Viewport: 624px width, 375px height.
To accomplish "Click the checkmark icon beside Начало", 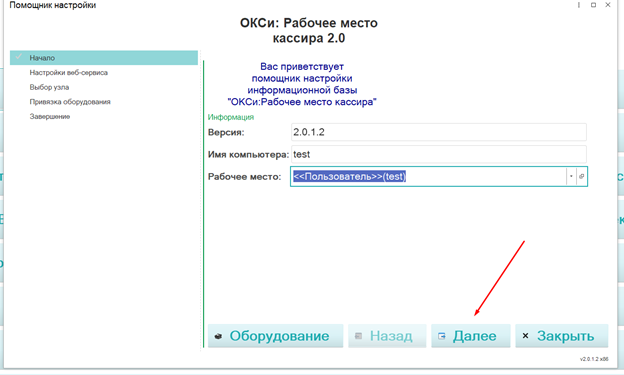I will (19, 57).
